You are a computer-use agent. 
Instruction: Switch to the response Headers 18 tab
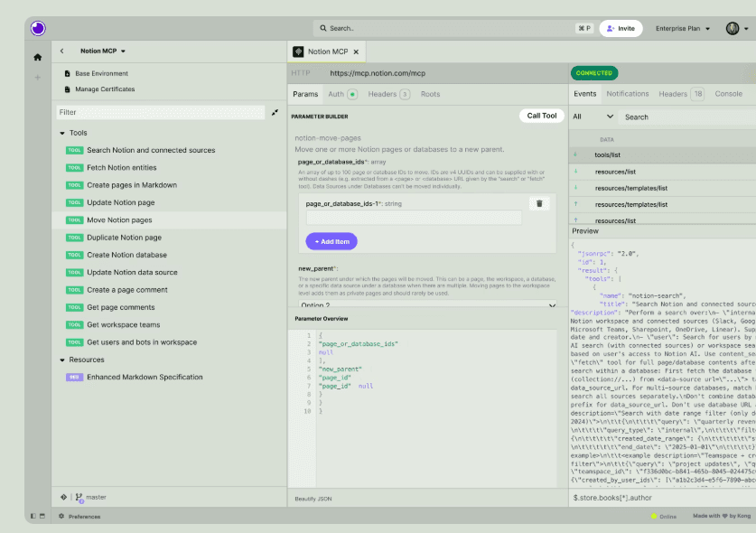681,94
